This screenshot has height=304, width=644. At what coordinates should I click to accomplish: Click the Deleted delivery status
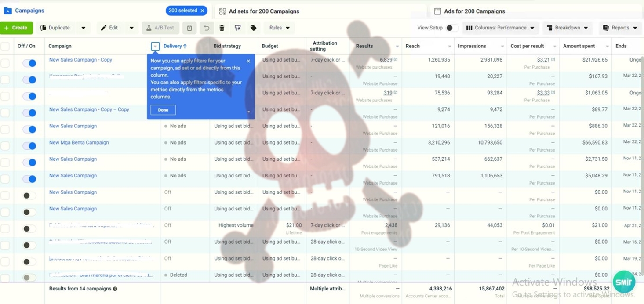tap(178, 275)
